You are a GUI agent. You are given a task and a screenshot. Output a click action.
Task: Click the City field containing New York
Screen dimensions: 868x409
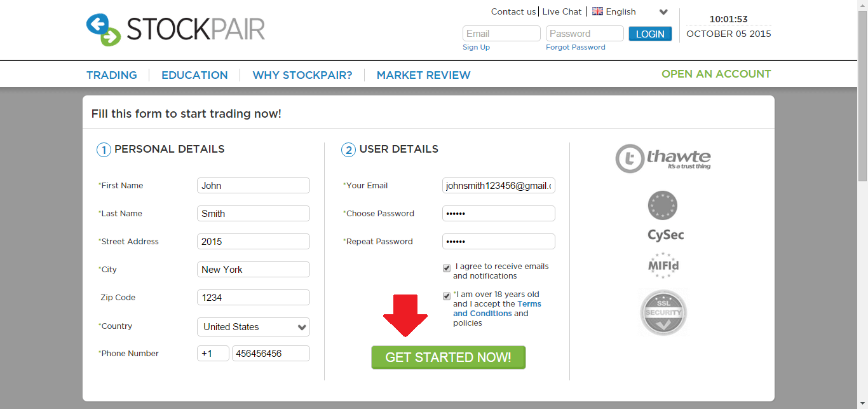point(254,270)
